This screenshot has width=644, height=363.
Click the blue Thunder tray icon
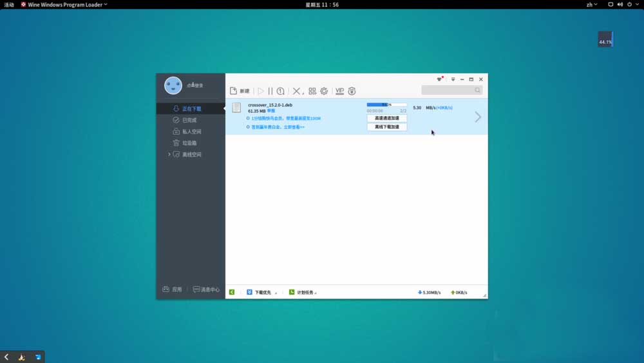click(38, 357)
